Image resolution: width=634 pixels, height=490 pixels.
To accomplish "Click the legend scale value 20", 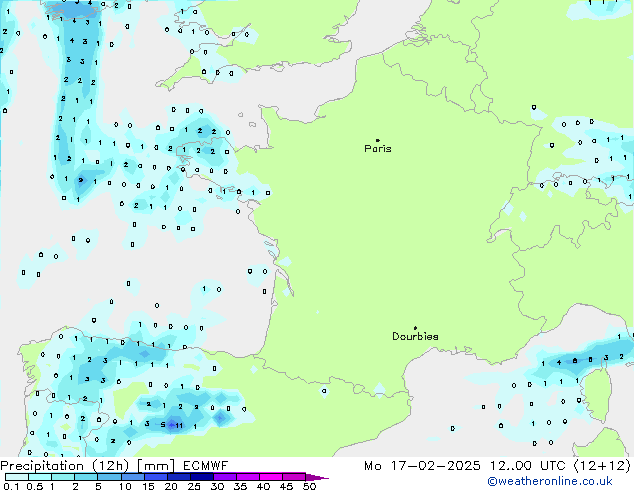I will 171,486.
